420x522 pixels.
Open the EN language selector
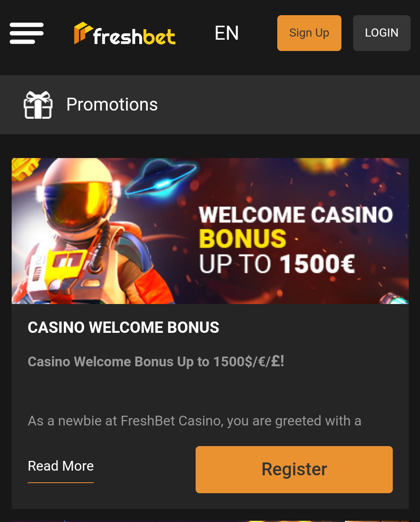coord(227,33)
